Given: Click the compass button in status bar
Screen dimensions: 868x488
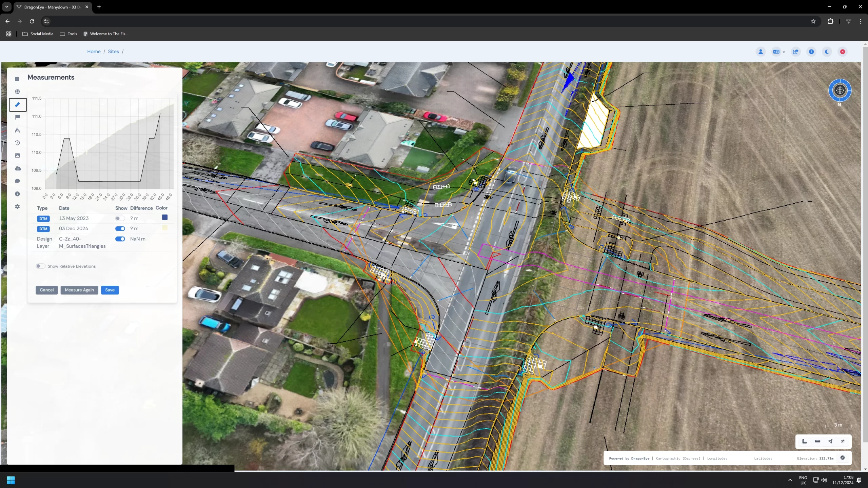Looking at the screenshot, I should tap(843, 458).
